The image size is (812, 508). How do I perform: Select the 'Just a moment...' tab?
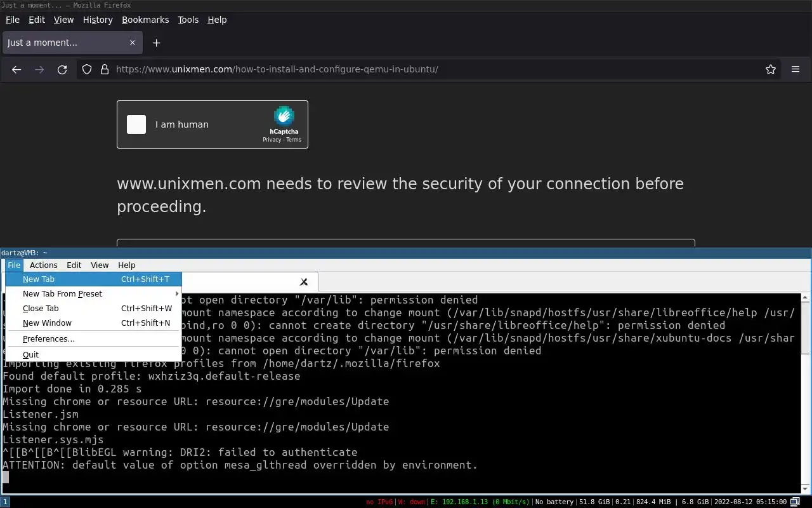click(x=72, y=43)
